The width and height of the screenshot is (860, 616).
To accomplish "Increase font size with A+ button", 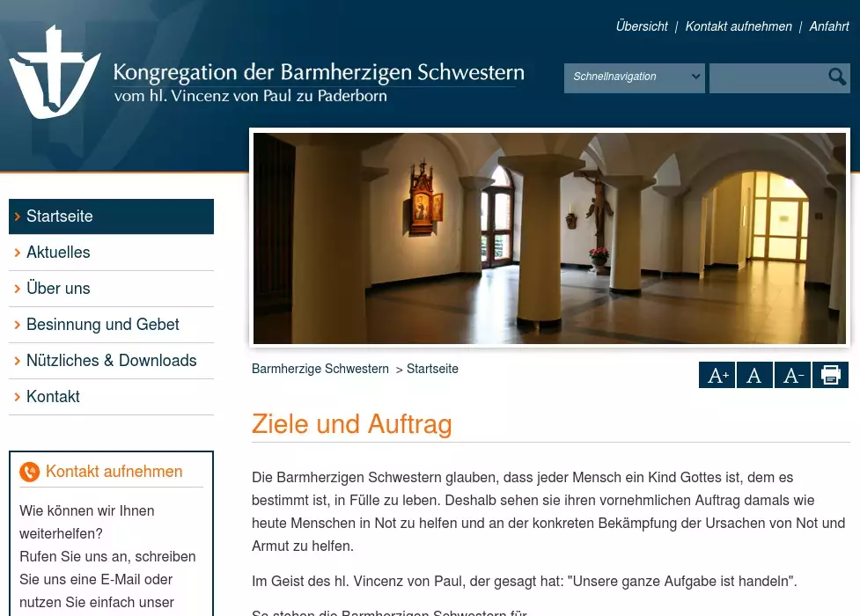I will (717, 376).
